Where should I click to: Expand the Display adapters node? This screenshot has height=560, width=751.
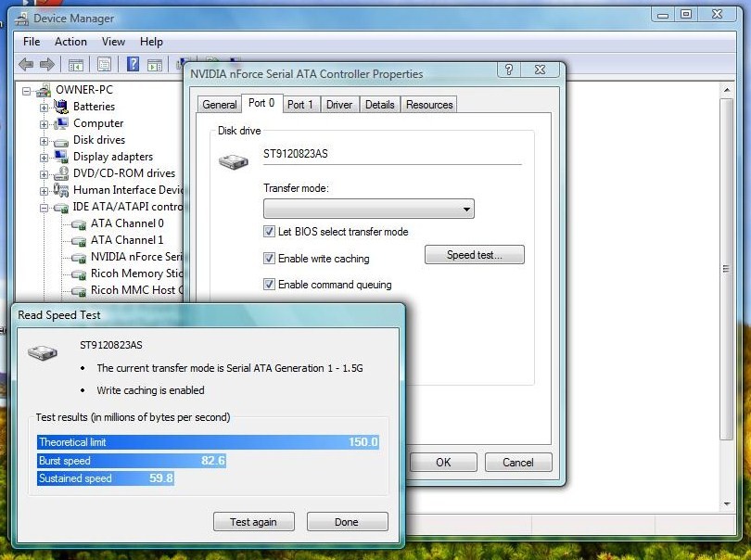coord(44,158)
